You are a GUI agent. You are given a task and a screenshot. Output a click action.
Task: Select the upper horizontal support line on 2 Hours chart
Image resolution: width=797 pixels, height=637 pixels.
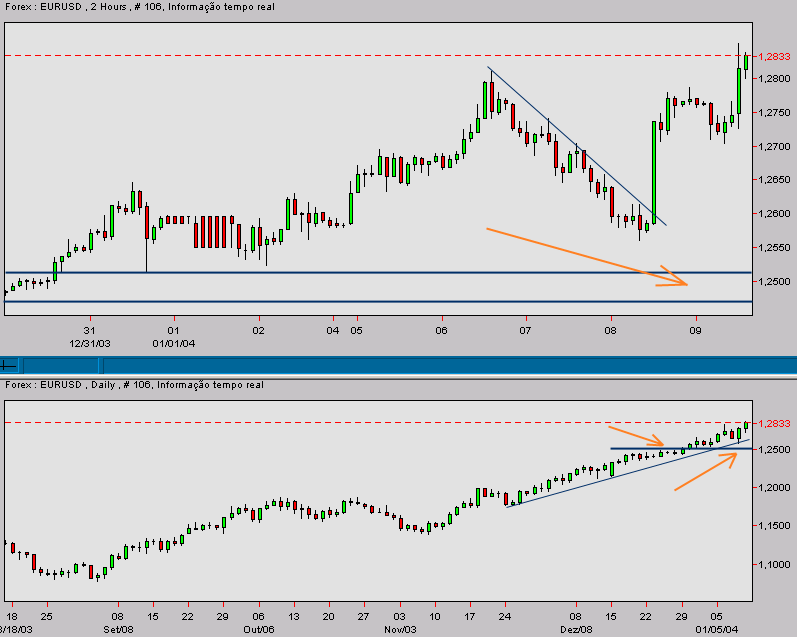click(x=378, y=273)
